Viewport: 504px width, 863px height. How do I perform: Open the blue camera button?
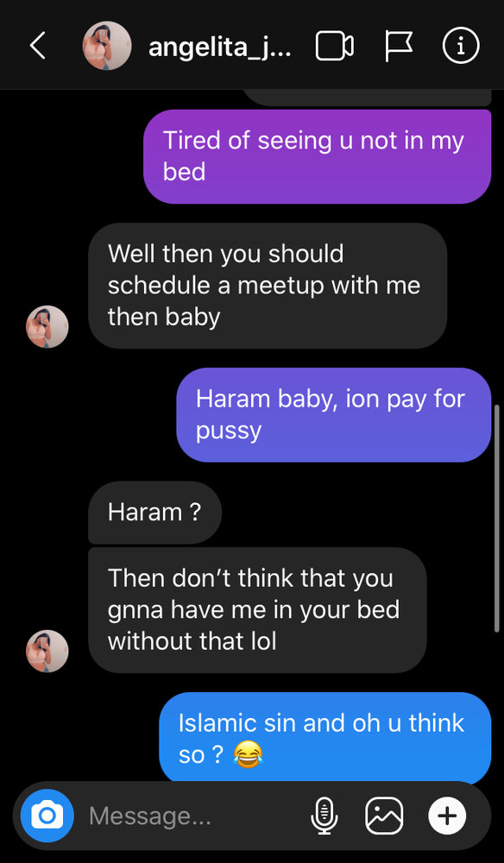(x=47, y=816)
